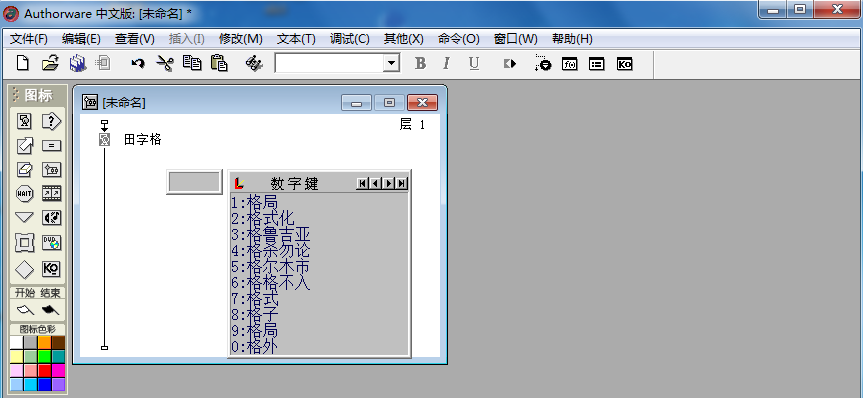863x398 pixels.
Task: Go to next candidate page arrow
Action: 389,183
